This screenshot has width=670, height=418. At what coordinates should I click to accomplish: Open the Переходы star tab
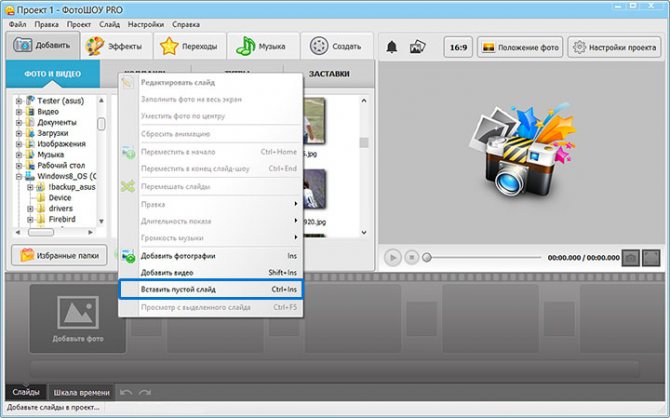pos(190,46)
